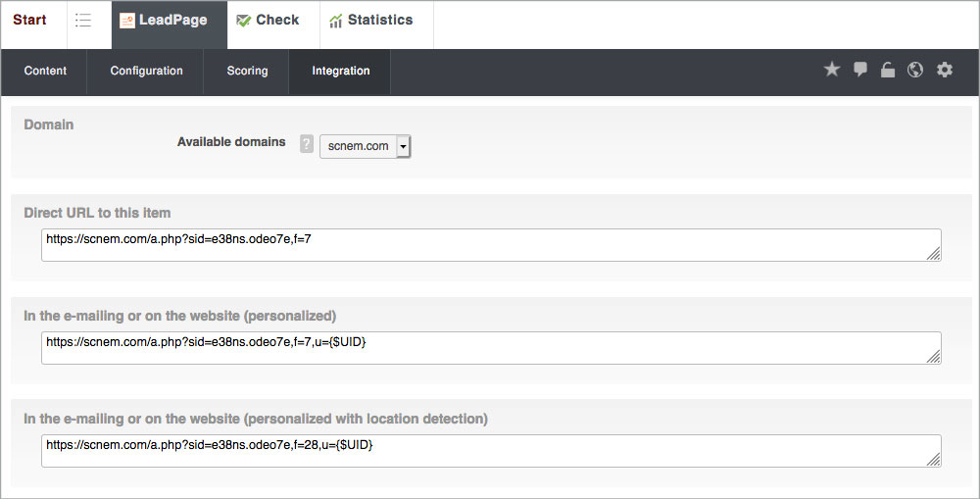Open the Check tab
The width and height of the screenshot is (980, 499).
click(268, 21)
